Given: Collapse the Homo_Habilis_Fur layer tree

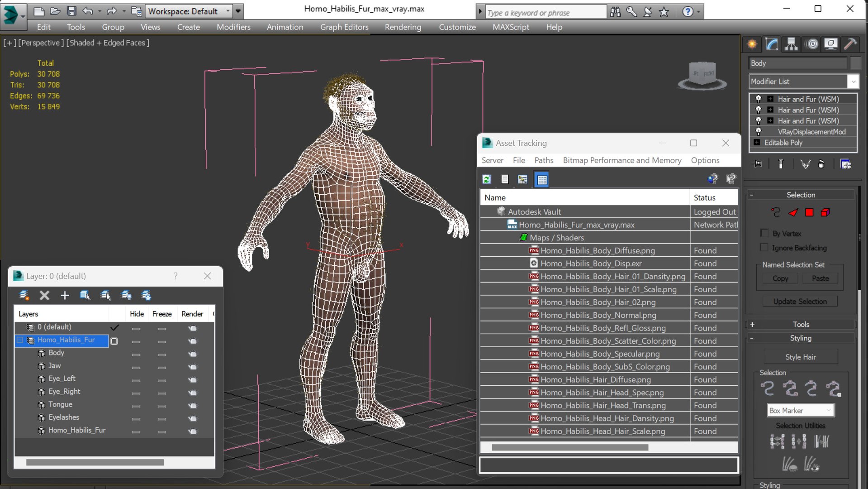Looking at the screenshot, I should (20, 340).
